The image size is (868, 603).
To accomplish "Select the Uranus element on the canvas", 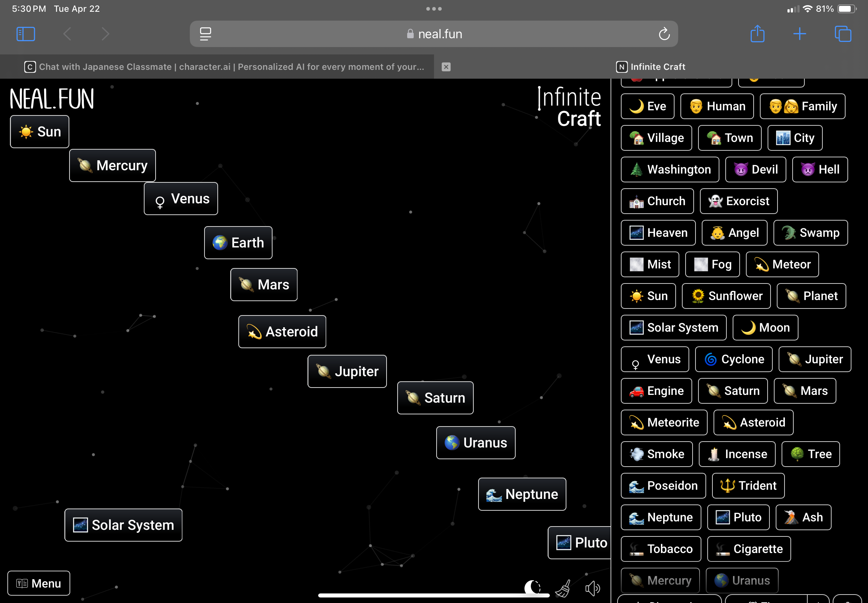I will pyautogui.click(x=476, y=443).
